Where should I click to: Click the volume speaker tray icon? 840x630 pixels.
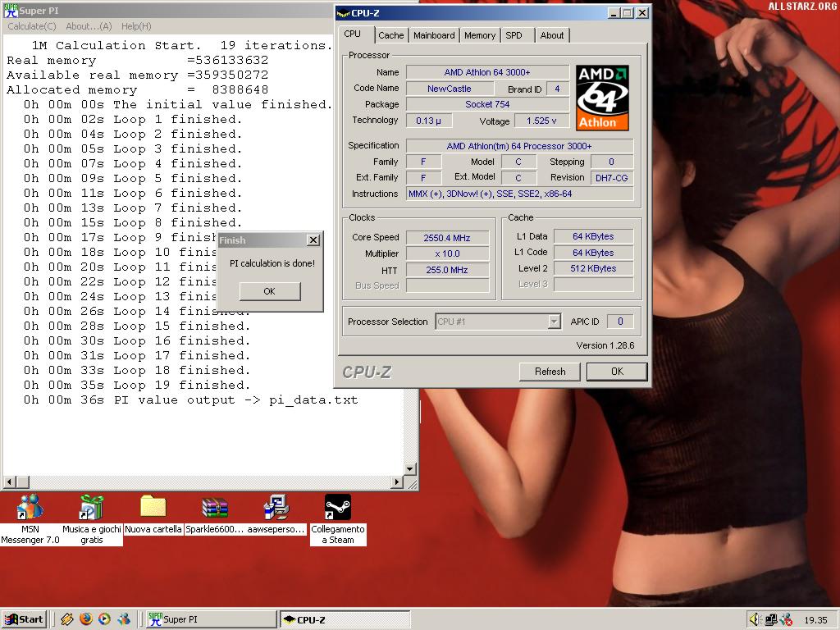[756, 620]
